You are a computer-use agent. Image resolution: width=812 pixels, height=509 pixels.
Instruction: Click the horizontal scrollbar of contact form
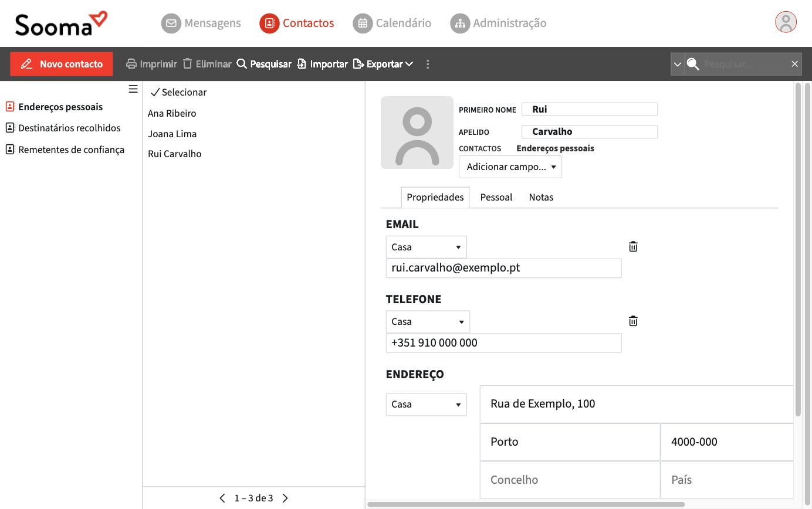[526, 504]
